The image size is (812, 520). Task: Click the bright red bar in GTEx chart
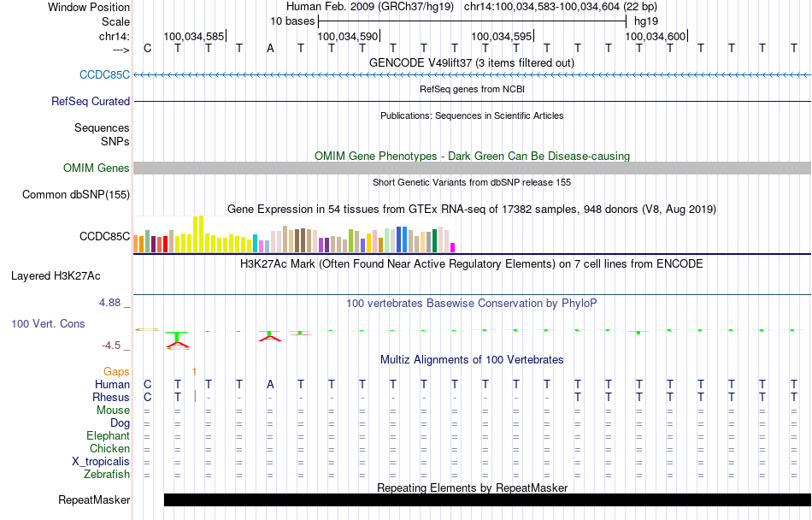(x=165, y=244)
